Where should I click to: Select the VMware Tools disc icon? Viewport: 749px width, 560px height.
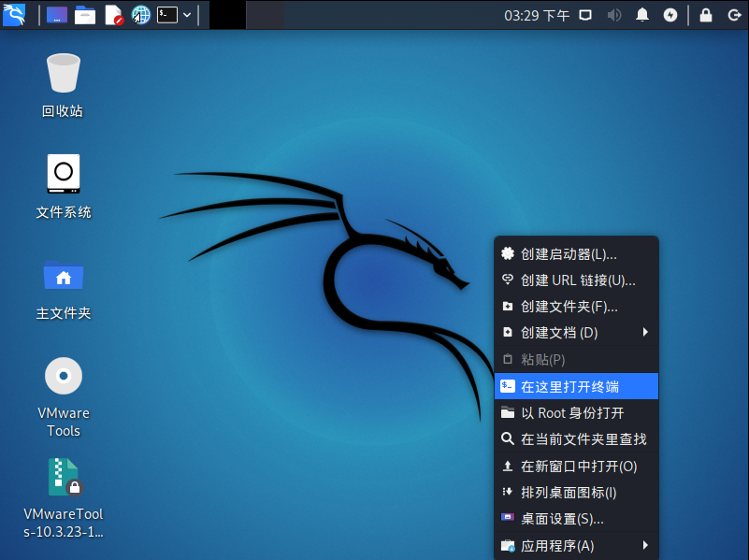[63, 397]
